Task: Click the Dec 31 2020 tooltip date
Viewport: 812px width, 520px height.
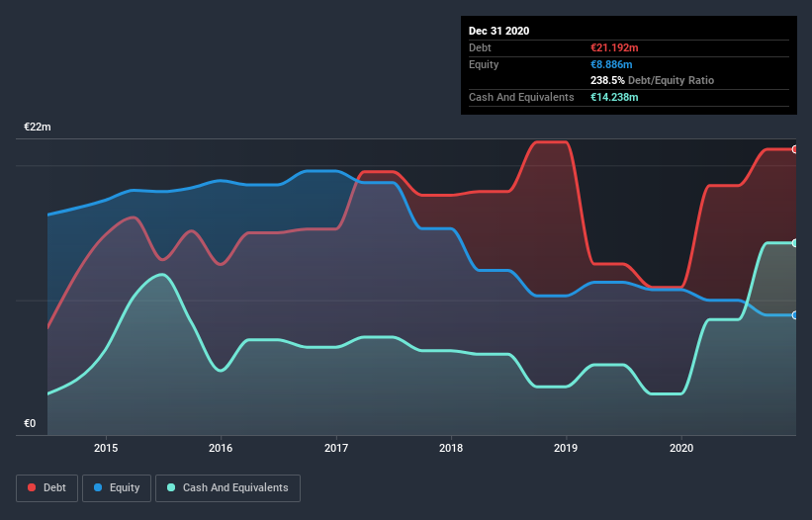Action: point(498,31)
